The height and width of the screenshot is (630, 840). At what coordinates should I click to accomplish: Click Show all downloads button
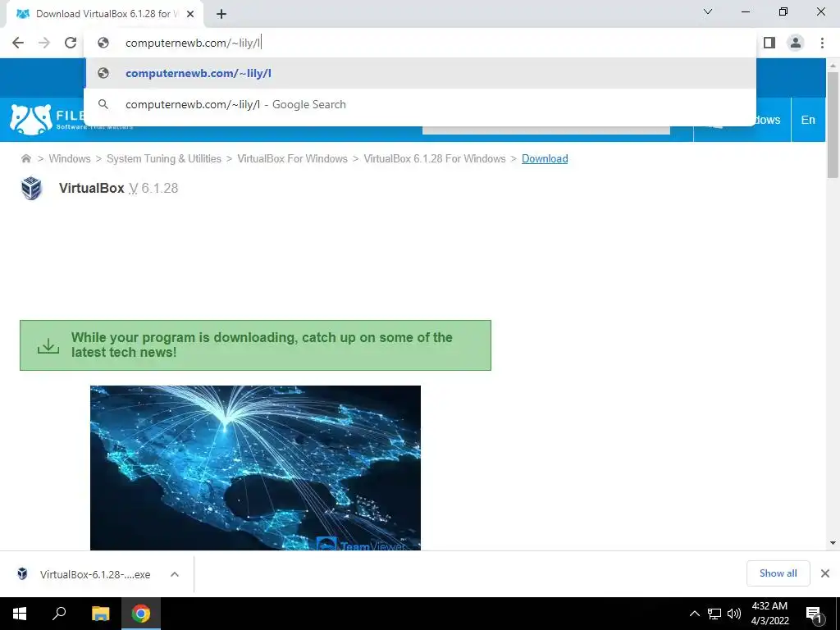click(778, 573)
